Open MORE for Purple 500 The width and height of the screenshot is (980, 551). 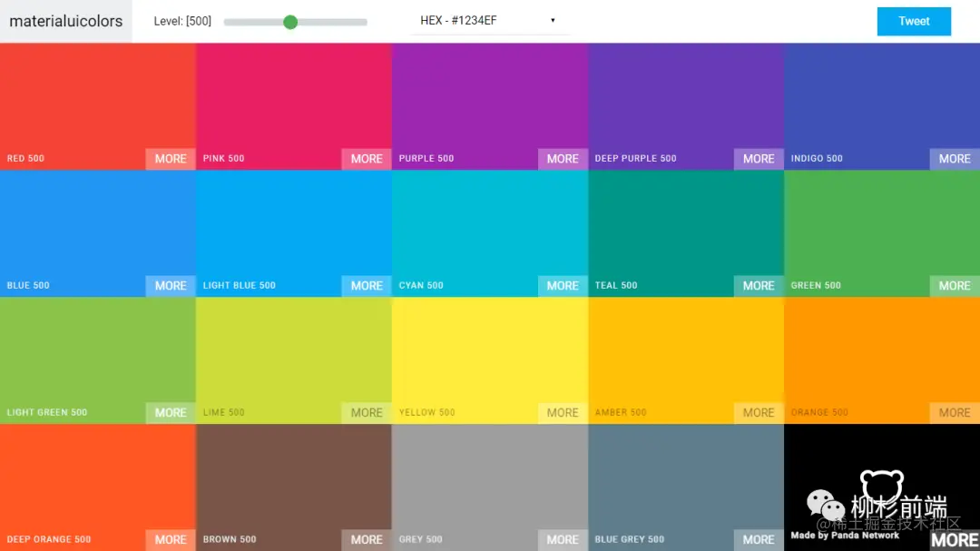(563, 159)
